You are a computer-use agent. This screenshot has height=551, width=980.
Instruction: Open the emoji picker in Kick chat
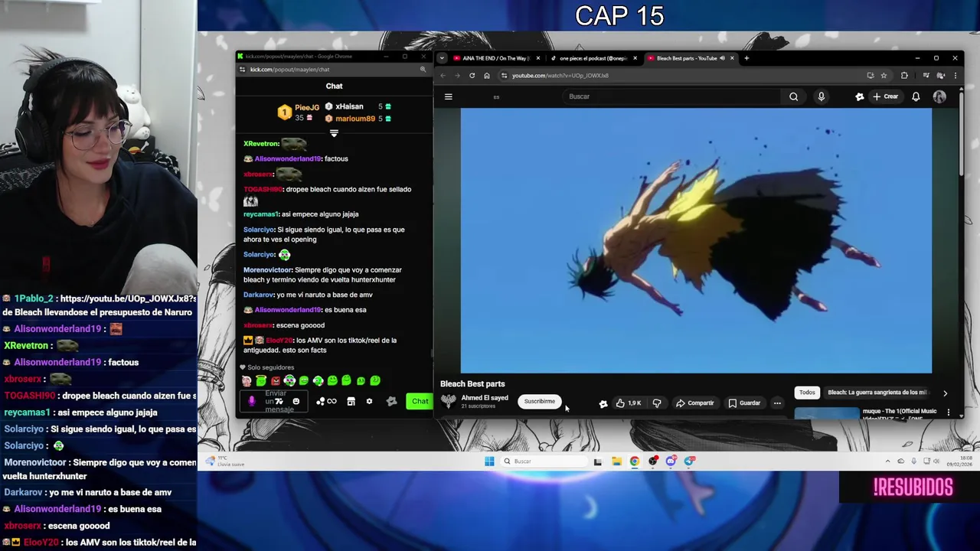tap(296, 401)
